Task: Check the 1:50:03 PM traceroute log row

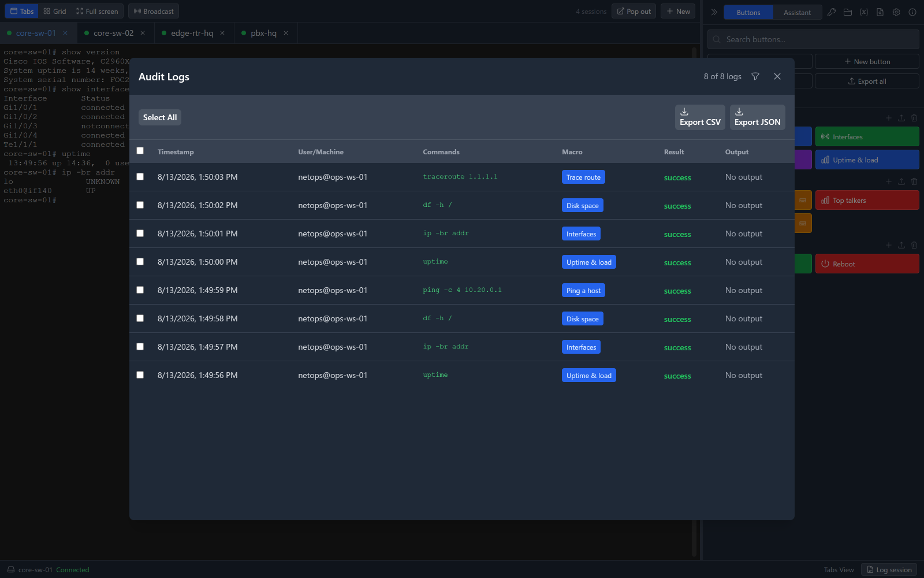Action: click(140, 177)
